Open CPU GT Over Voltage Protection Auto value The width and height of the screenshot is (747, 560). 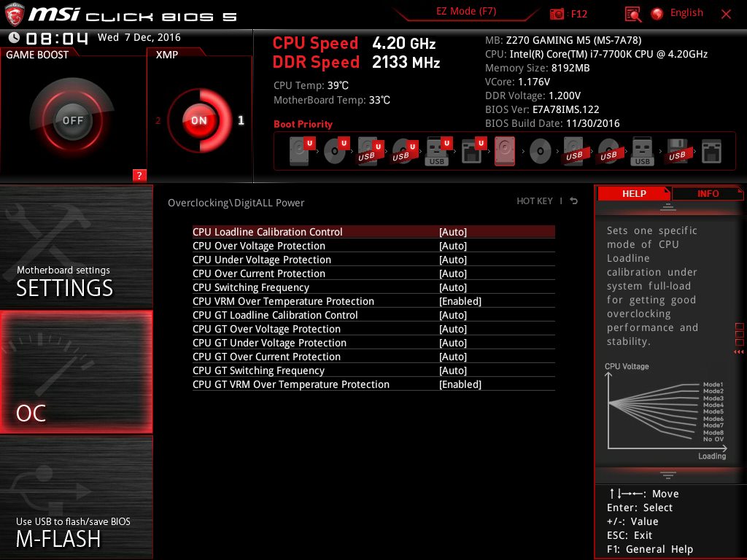click(x=453, y=329)
